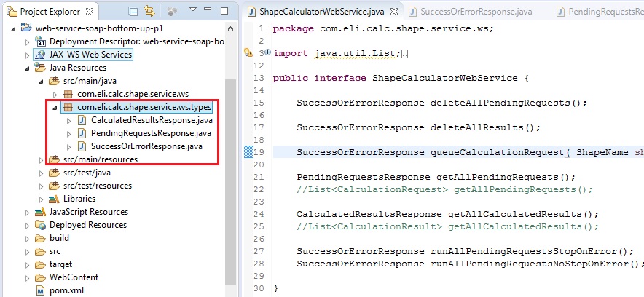644x297 pixels.
Task: Click the pom.xml Maven file icon
Action: coord(40,291)
